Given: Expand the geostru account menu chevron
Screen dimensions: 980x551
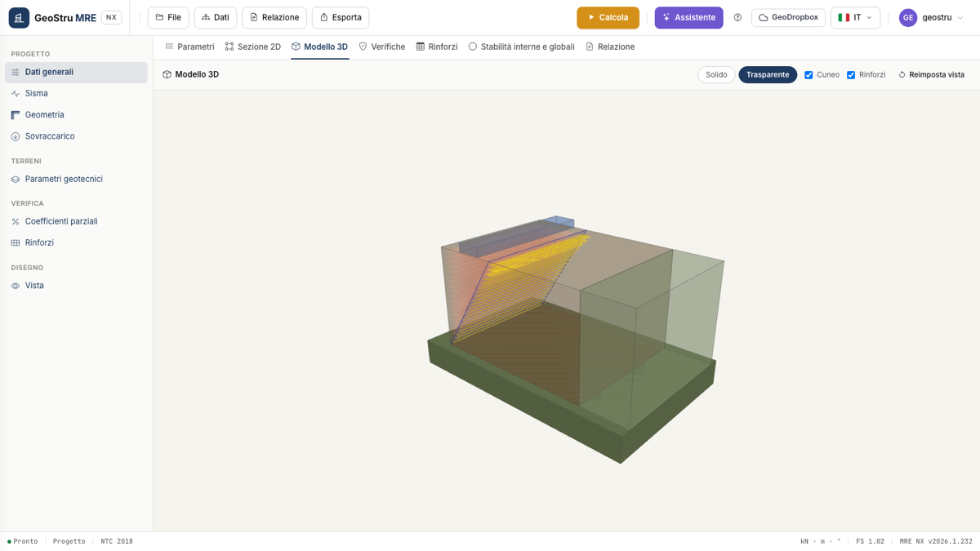Looking at the screenshot, I should (x=960, y=17).
